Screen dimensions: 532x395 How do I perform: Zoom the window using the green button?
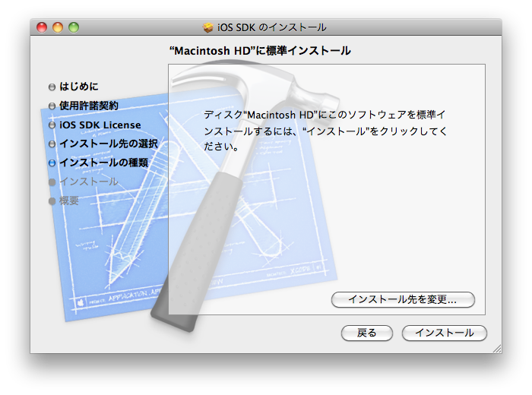click(74, 27)
